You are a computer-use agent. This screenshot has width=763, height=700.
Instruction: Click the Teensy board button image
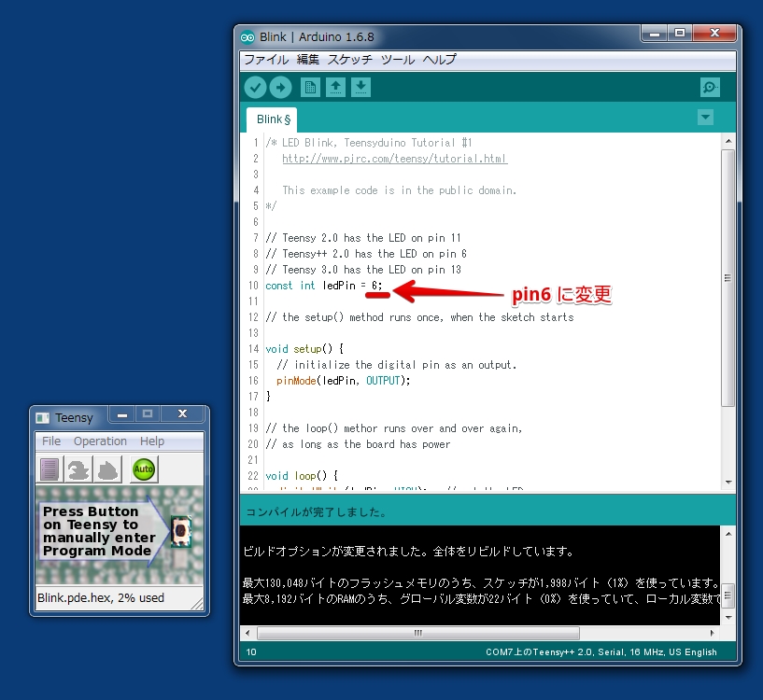click(x=181, y=531)
